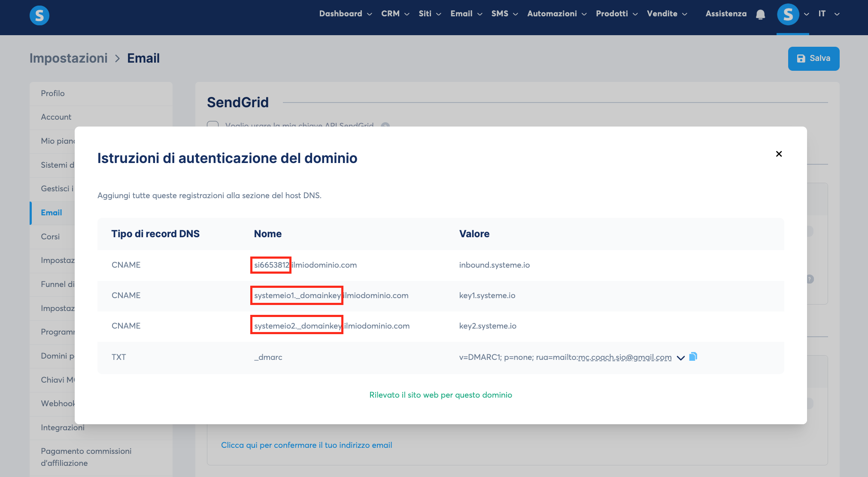The image size is (868, 477).
Task: Open the Profilo settings tab
Action: tap(101, 94)
